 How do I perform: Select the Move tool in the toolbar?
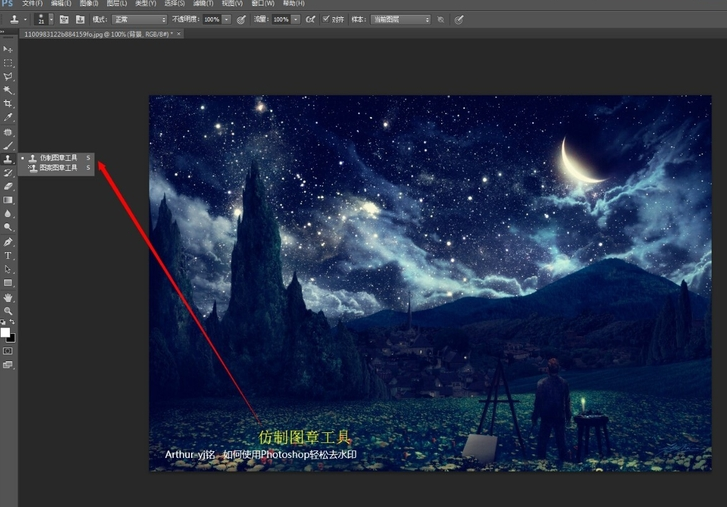pyautogui.click(x=8, y=48)
